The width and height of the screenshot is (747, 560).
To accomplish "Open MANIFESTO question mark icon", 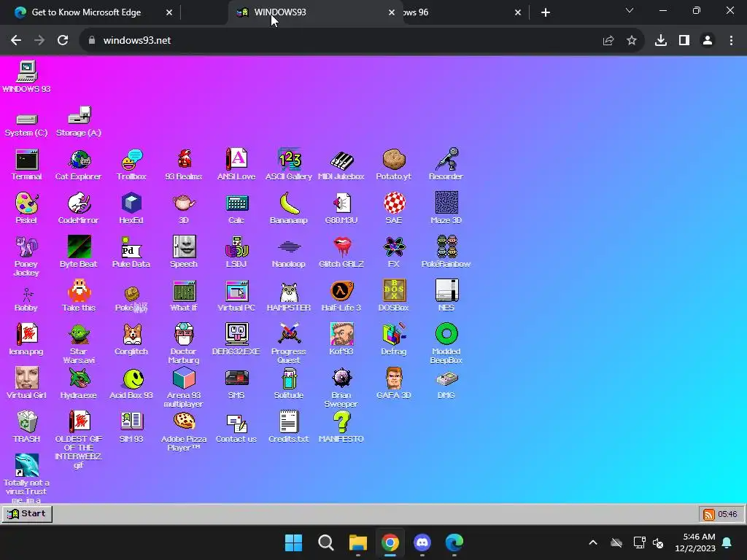I will point(341,427).
